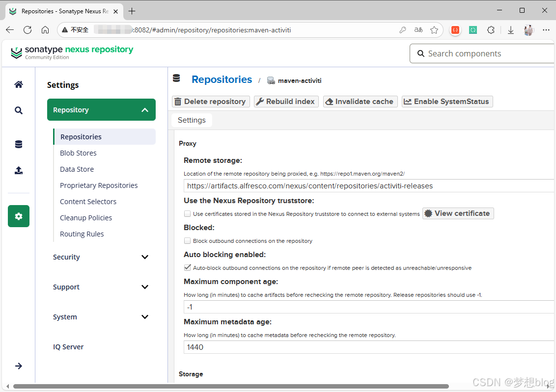Open the translate page icon
Viewport: 556px width, 392px height.
[418, 30]
